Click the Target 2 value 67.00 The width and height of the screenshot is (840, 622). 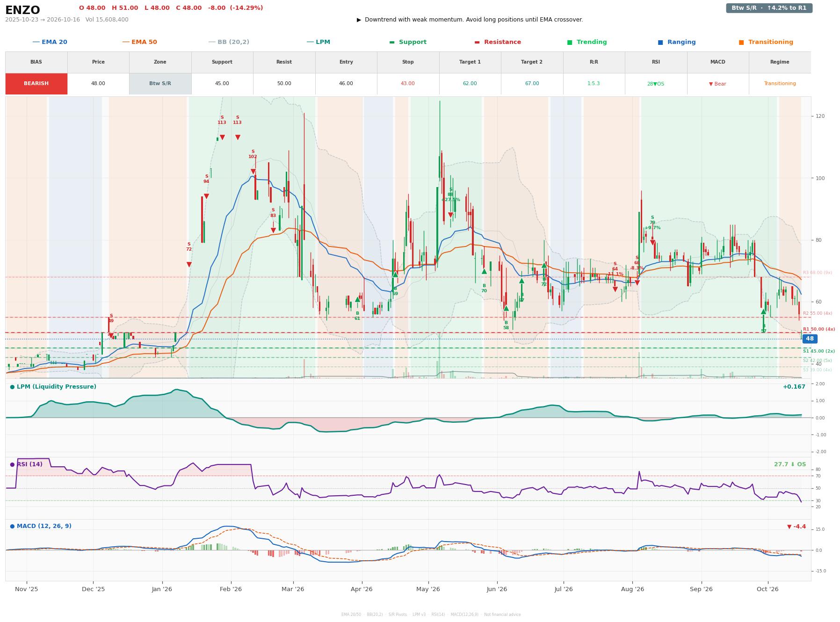[532, 84]
